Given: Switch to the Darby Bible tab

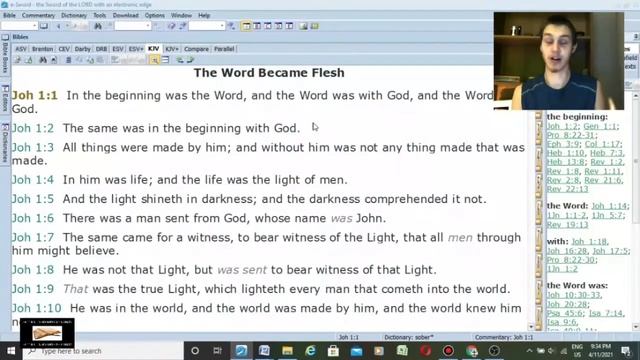Looking at the screenshot, I should click(83, 49).
